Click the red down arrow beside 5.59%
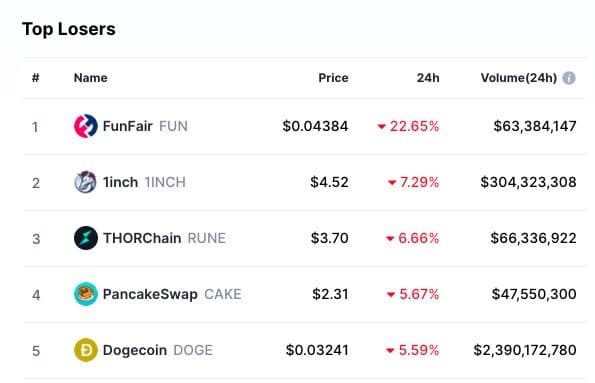Viewport: 595px width, 383px height. [390, 351]
